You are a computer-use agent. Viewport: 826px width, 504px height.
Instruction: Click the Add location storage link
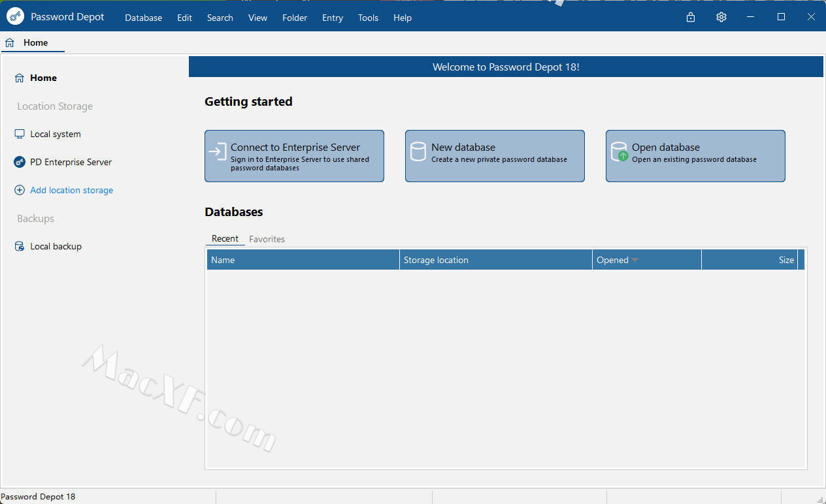pos(71,190)
